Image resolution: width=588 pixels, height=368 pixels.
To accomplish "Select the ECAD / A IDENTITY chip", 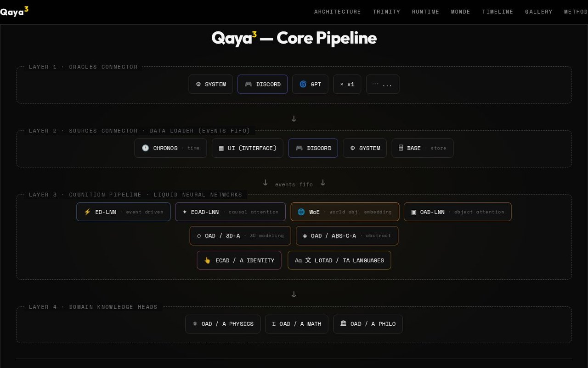I will 239,260.
